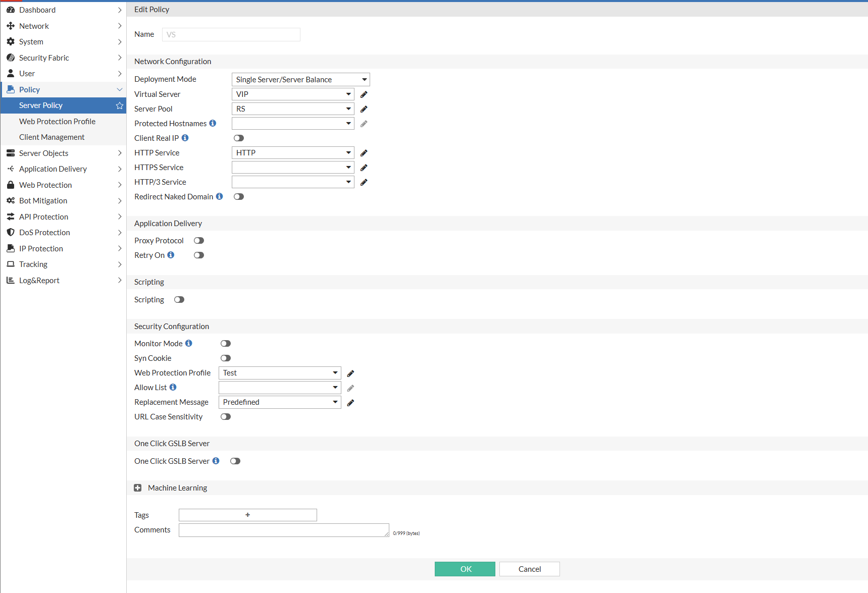Toggle the Client Real IP switch

pos(239,138)
